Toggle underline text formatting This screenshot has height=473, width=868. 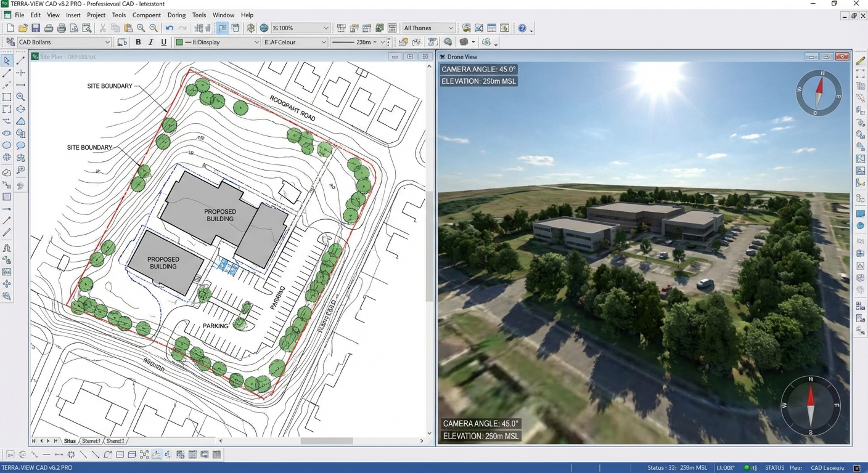tap(163, 42)
